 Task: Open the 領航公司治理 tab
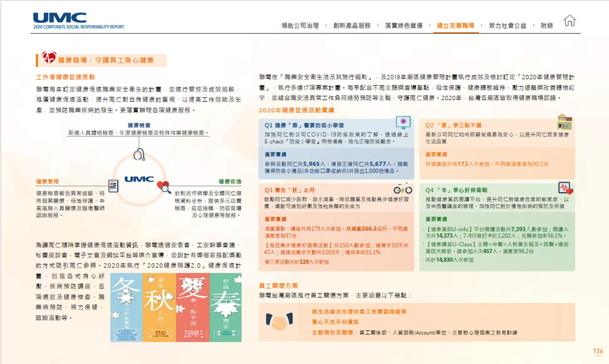[x=300, y=25]
